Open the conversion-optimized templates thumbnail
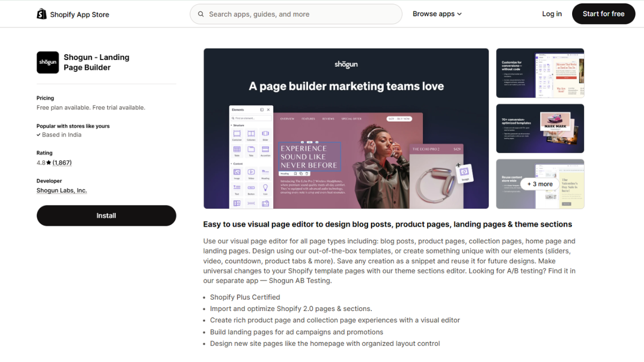 540,128
